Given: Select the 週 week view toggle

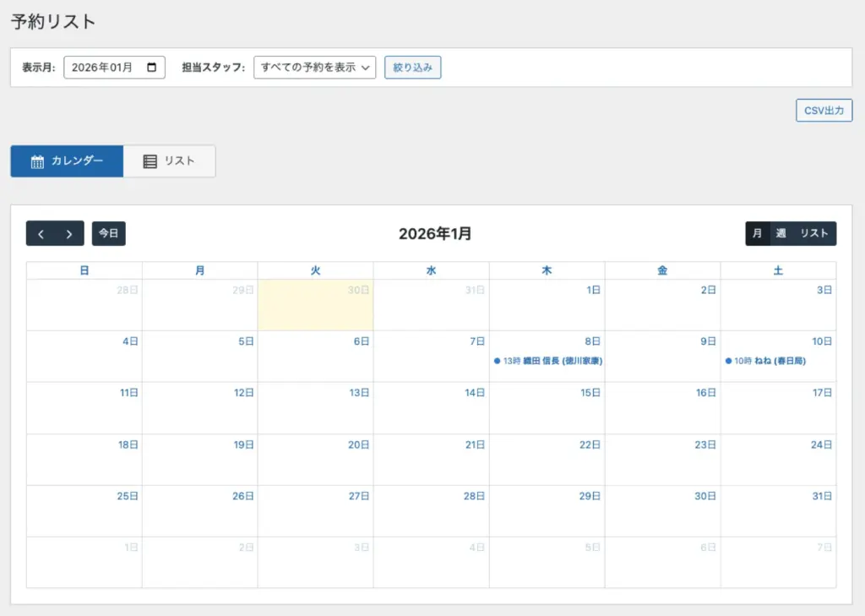Looking at the screenshot, I should tap(781, 234).
